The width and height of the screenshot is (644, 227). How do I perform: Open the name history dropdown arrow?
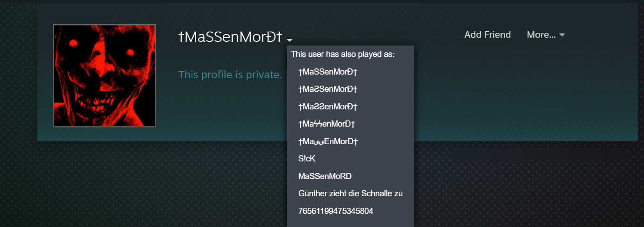click(x=290, y=40)
